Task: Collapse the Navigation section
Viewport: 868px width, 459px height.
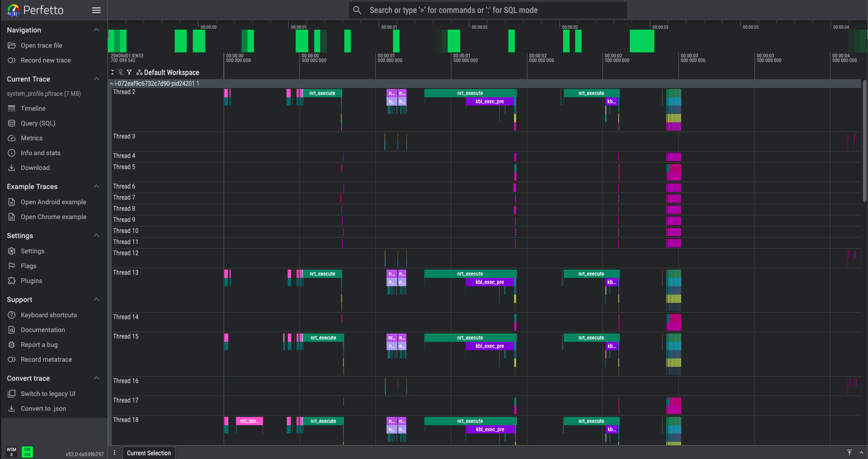Action: 96,30
